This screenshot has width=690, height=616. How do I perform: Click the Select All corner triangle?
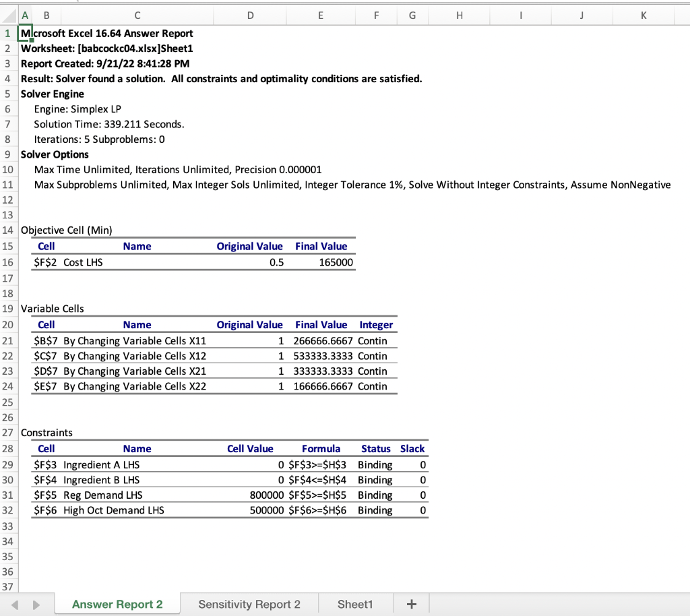click(x=9, y=16)
